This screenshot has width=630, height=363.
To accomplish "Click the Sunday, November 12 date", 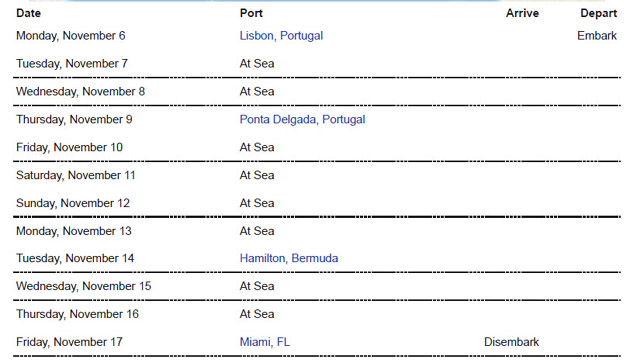I will tap(73, 203).
